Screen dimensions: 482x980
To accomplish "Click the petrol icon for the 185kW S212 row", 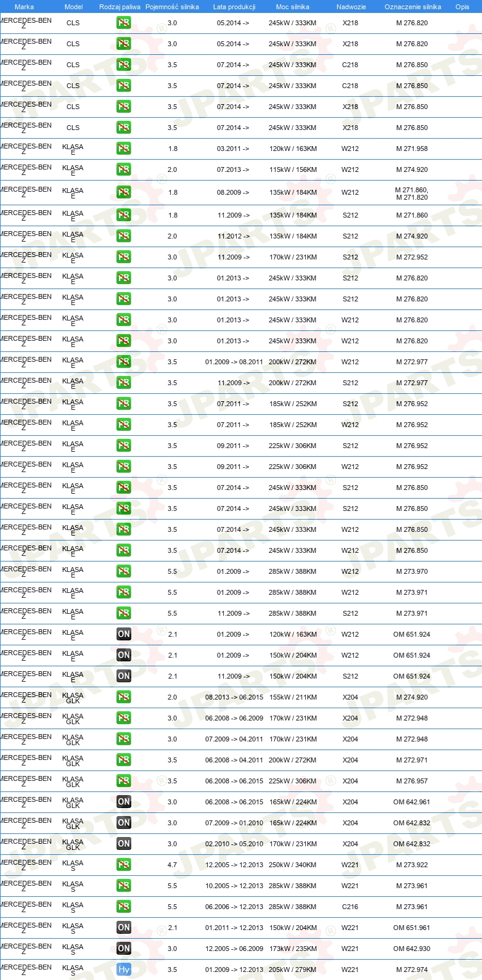I will point(124,404).
